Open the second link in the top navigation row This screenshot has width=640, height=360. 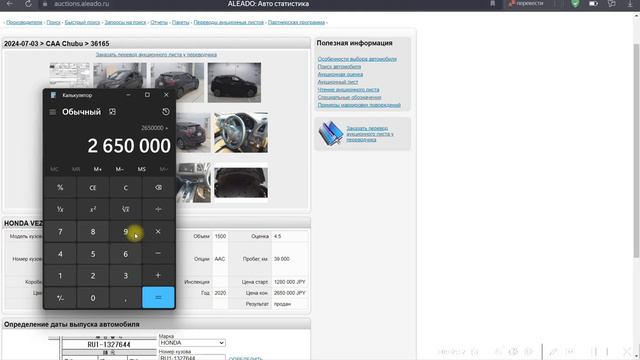point(53,22)
